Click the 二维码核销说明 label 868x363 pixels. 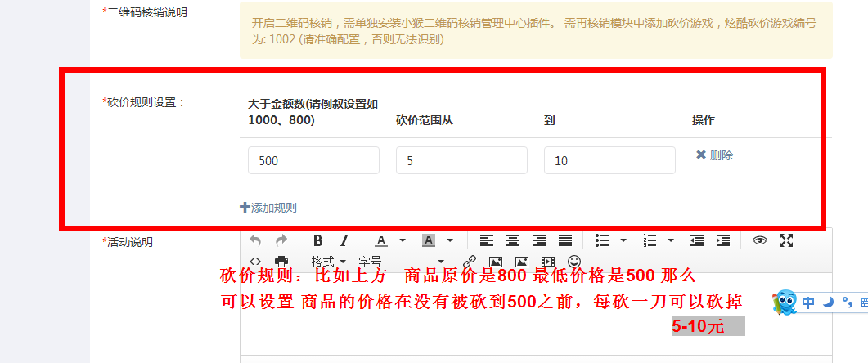145,12
